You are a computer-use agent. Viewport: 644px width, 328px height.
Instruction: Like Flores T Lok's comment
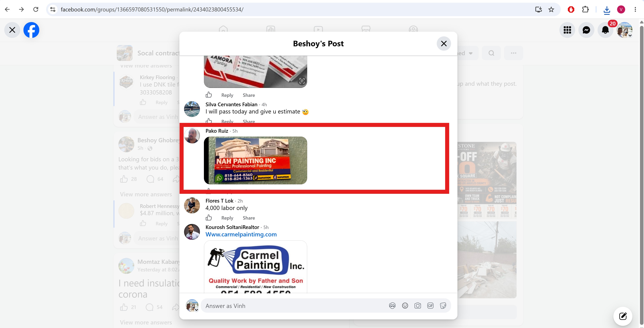209,218
